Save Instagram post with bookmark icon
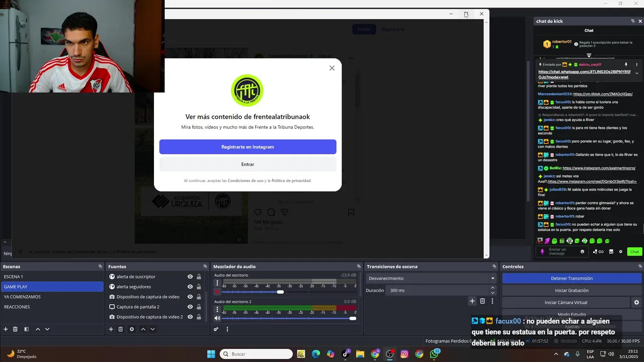Screen dimensions: 644x362 pyautogui.click(x=351, y=212)
